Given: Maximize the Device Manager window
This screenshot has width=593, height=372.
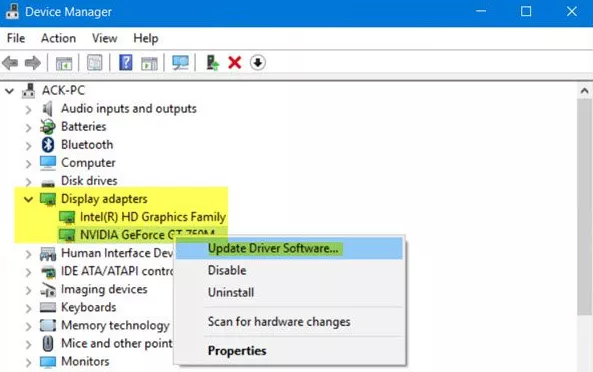Looking at the screenshot, I should [526, 11].
